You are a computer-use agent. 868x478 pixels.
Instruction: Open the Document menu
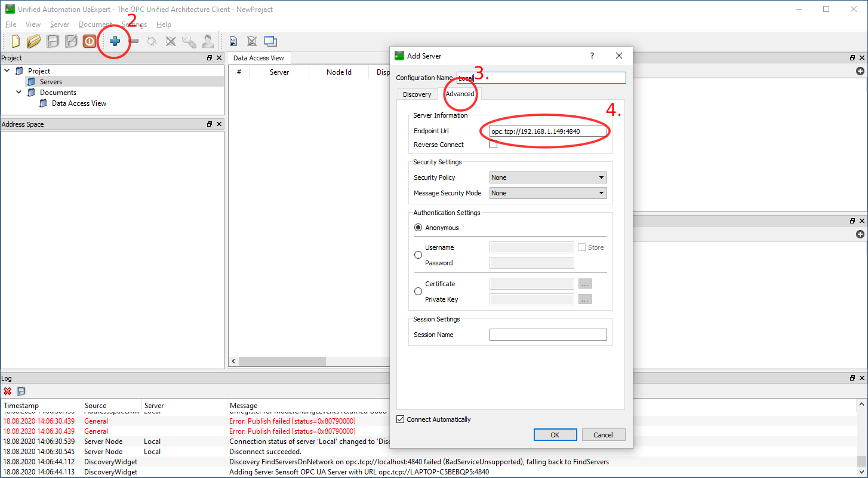tap(95, 24)
